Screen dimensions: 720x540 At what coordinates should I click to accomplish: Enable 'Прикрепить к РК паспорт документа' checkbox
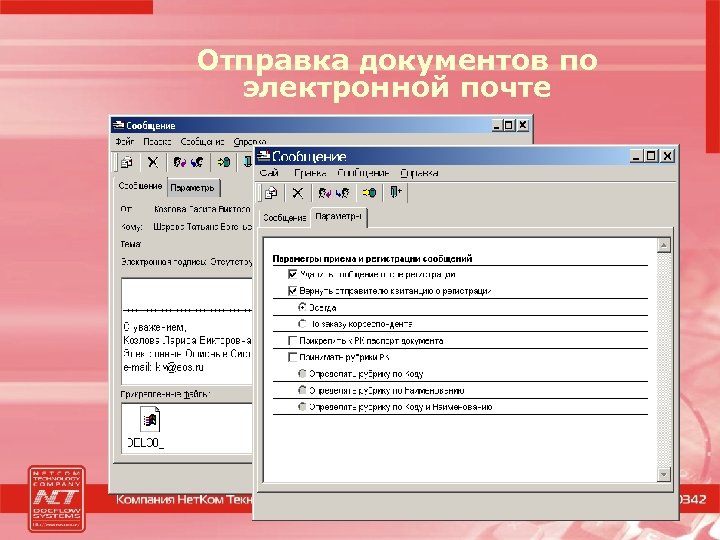tap(292, 340)
